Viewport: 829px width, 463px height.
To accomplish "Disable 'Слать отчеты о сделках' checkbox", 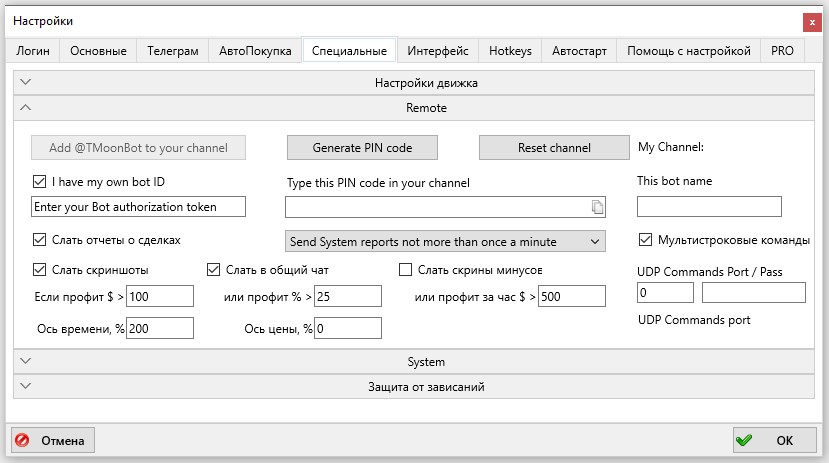I will click(40, 240).
